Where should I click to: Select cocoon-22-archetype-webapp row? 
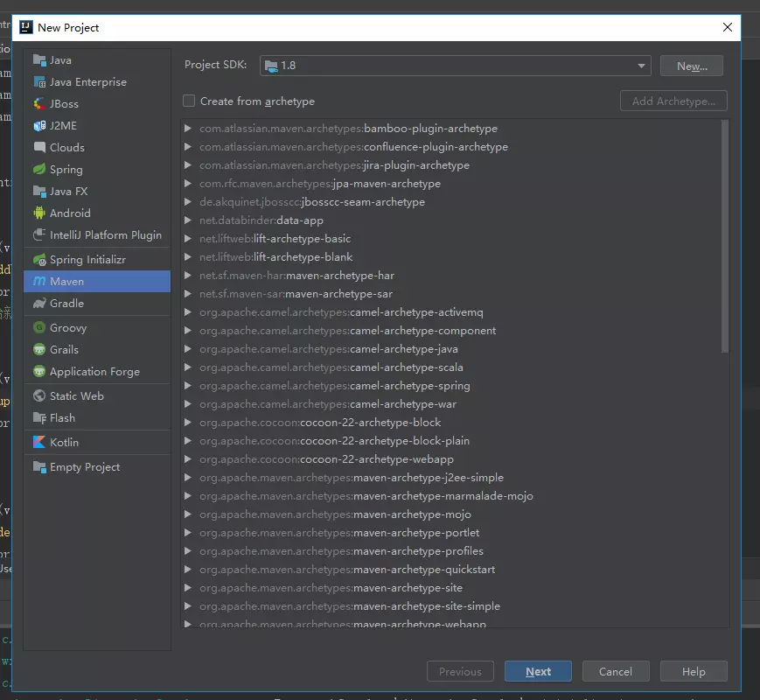452,459
